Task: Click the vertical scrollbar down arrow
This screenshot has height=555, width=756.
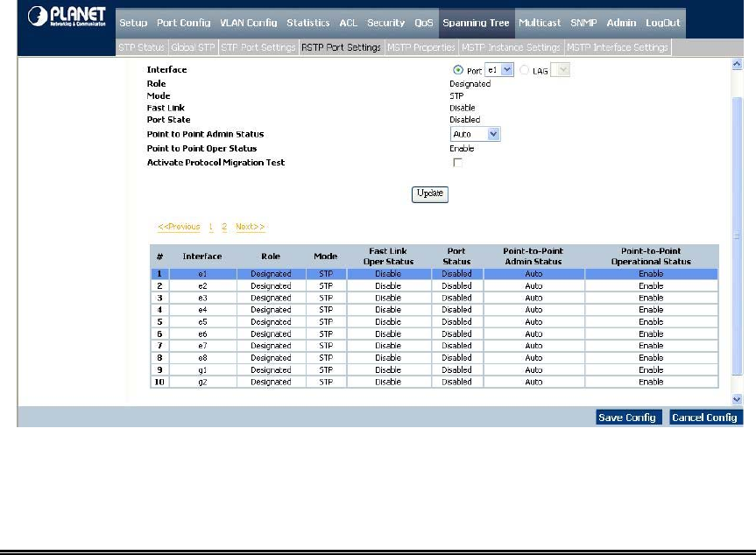Action: click(x=737, y=398)
